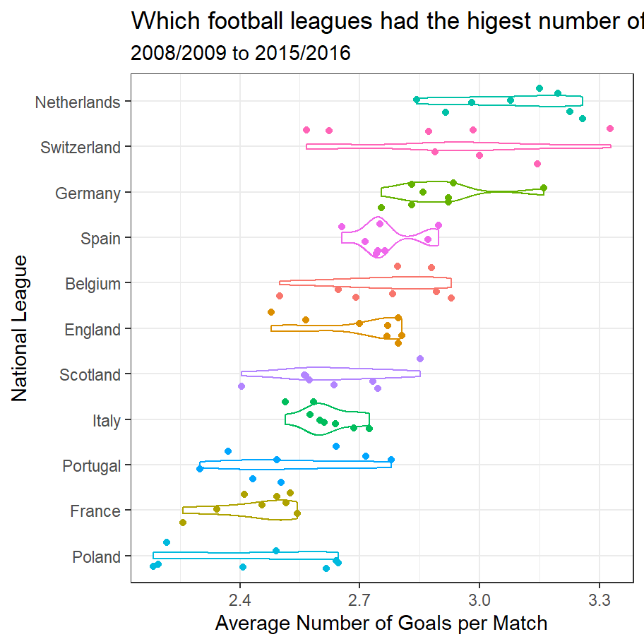Click the Portugal league label

coord(91,466)
